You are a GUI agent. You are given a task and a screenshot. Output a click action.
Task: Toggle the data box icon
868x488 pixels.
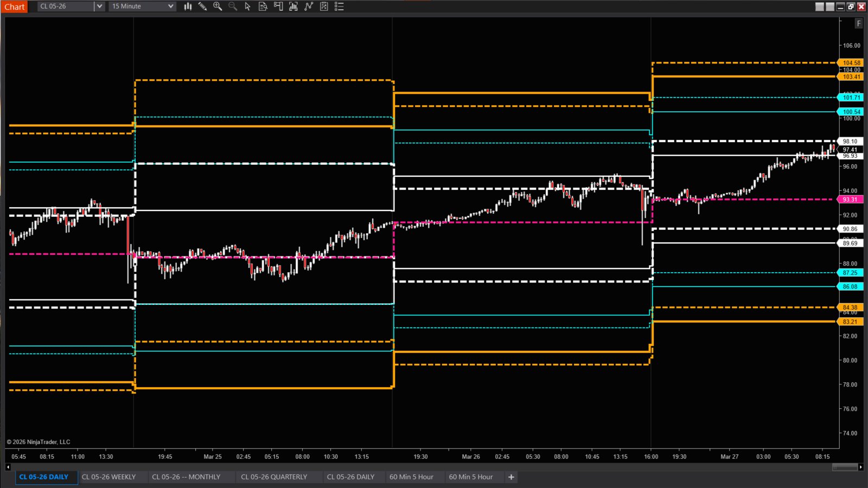(x=263, y=7)
